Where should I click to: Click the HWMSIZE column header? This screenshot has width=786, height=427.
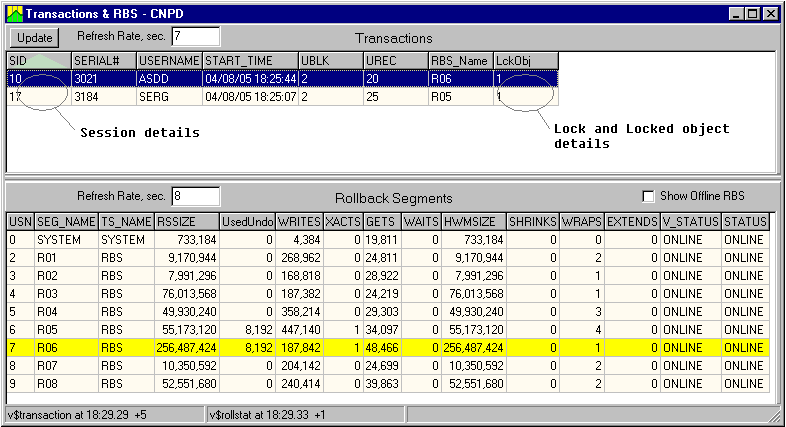pyautogui.click(x=474, y=222)
